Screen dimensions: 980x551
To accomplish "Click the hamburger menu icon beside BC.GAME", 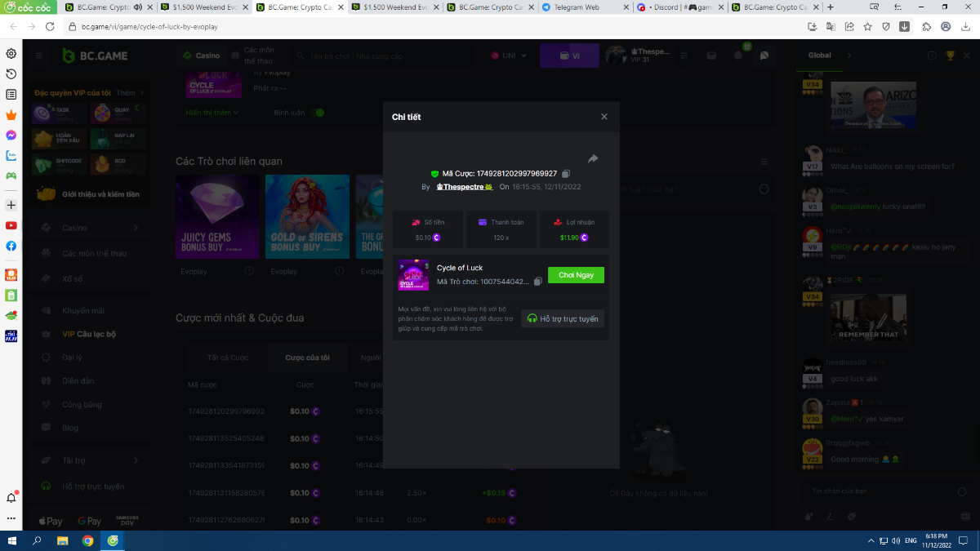I will [38, 56].
